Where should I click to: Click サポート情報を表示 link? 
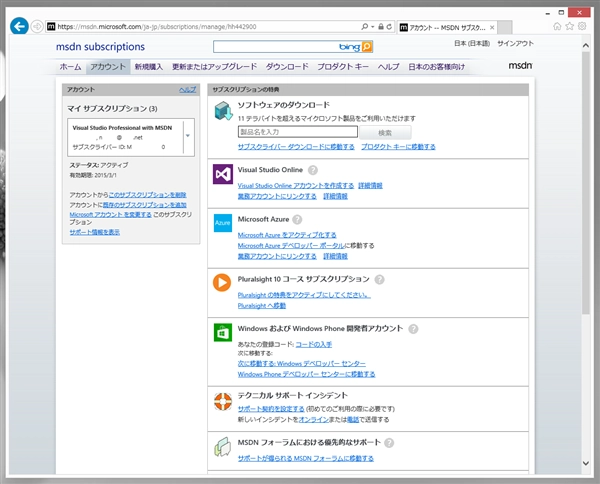(x=95, y=232)
